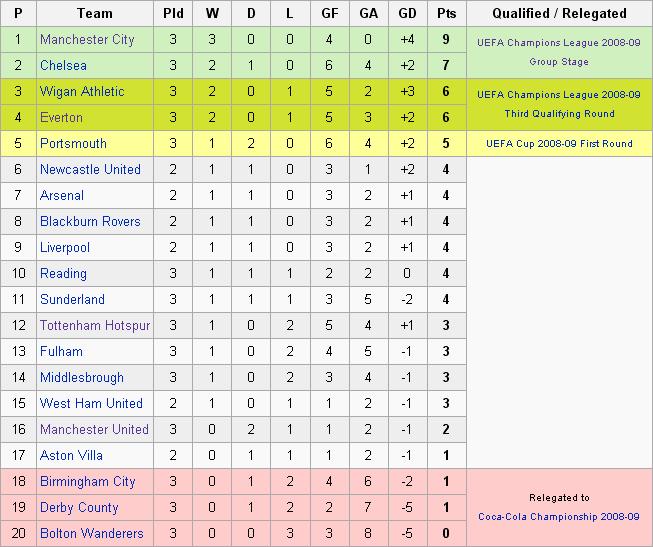Viewport: 653px width, 547px height.
Task: Open the Newcastle United link
Action: [x=90, y=170]
